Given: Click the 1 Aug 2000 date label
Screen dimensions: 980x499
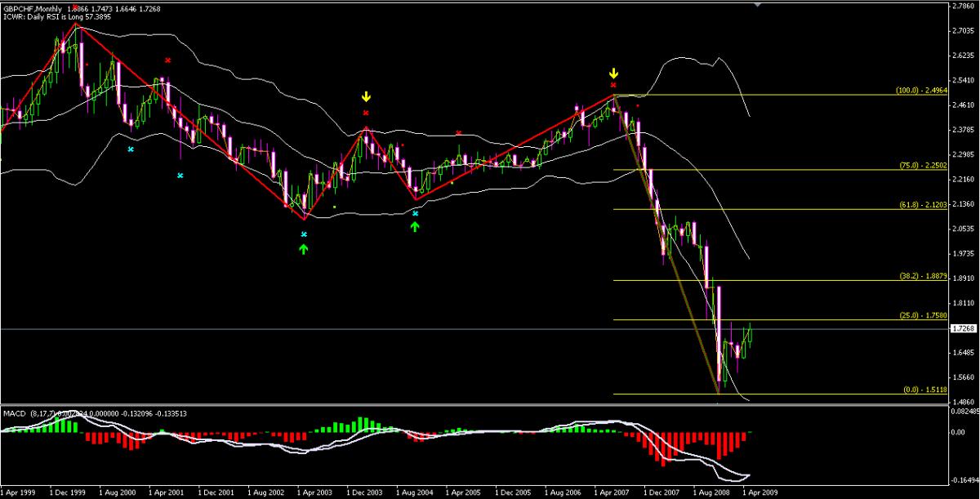Looking at the screenshot, I should point(118,493).
